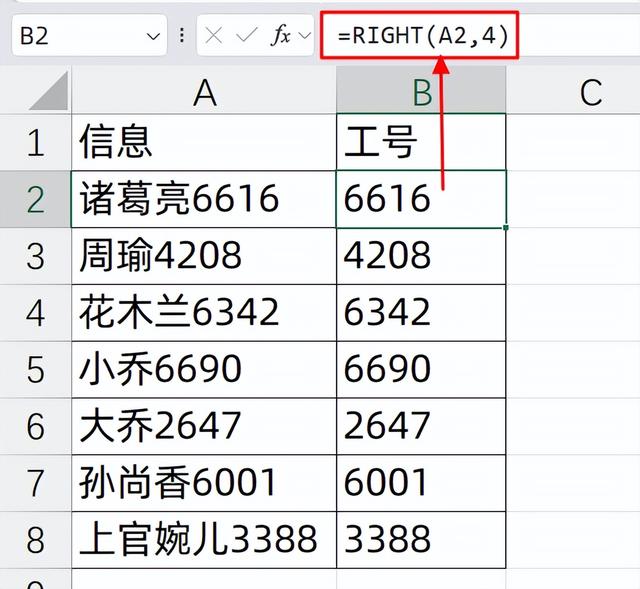Select row 2 header
640x589 pixels.
[x=36, y=199]
